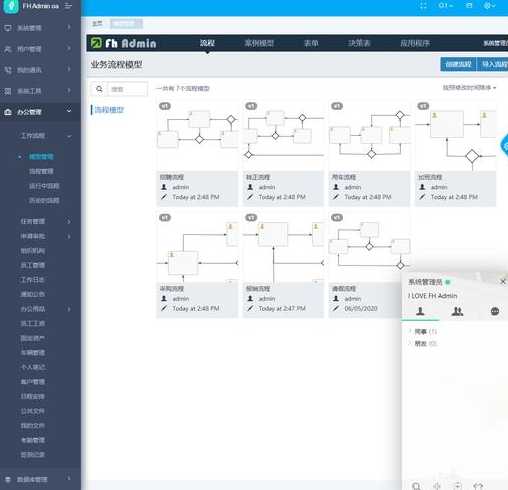
Task: Open the 请假流程 model thumbnail
Action: tap(369, 247)
